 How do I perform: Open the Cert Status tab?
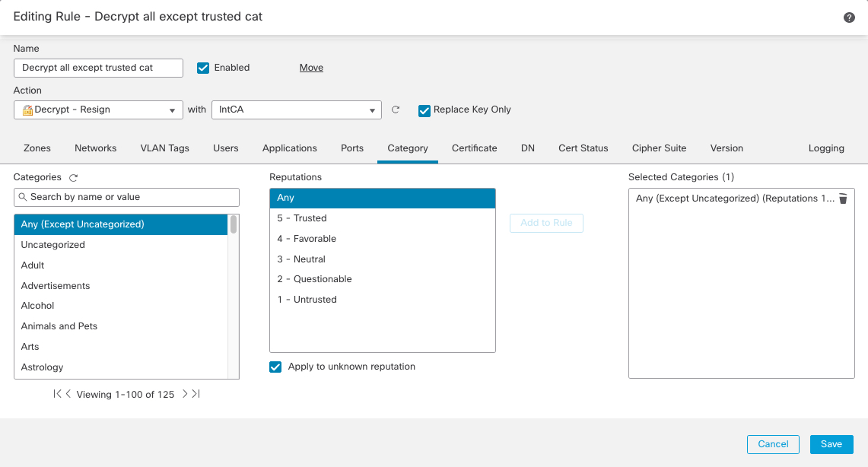click(583, 148)
